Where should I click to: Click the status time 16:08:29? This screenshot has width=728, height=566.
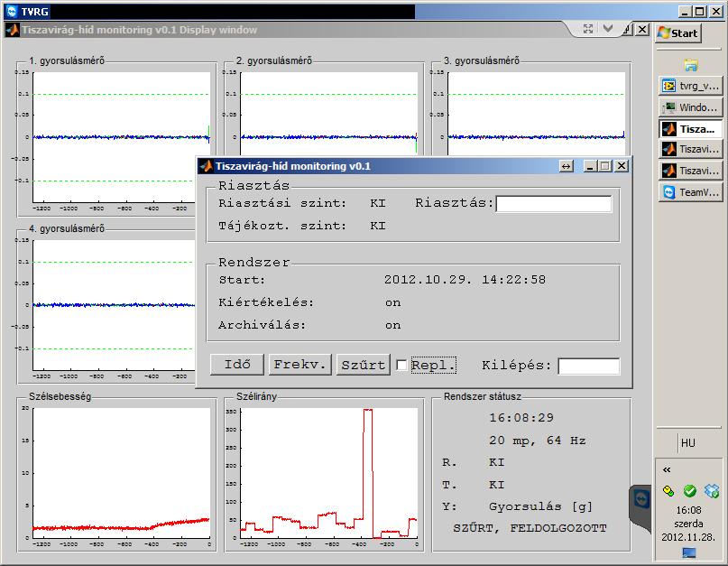click(x=521, y=418)
